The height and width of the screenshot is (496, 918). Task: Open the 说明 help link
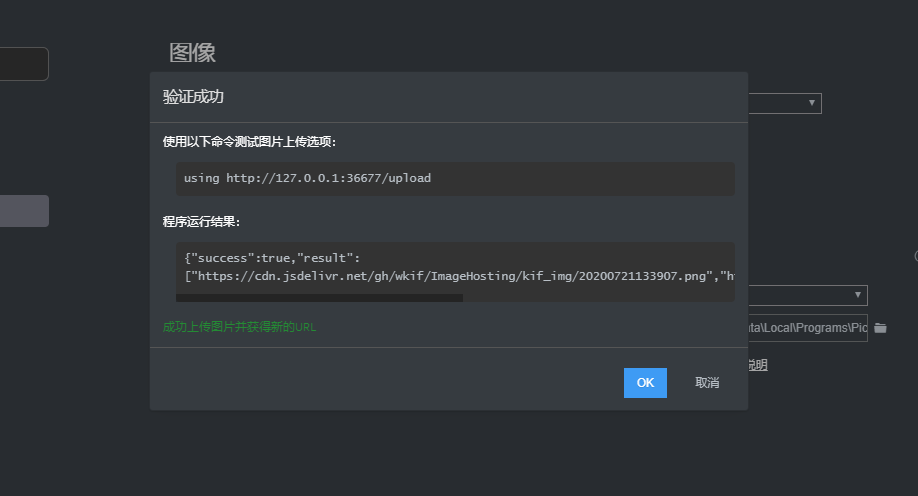[758, 365]
